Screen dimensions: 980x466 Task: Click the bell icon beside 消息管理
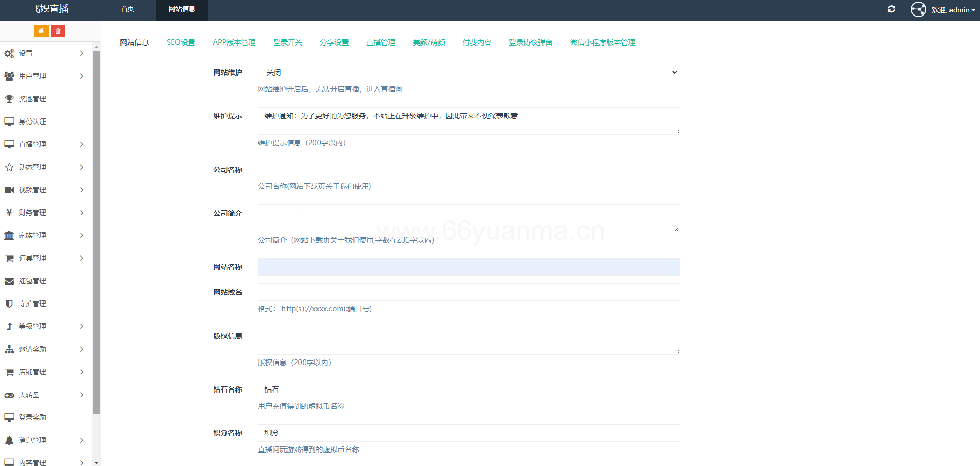pos(9,440)
